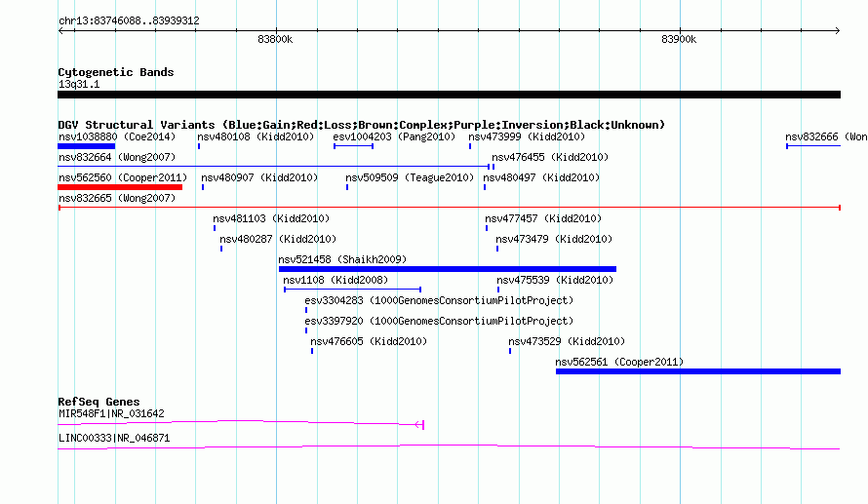Screen dimensions: 868x504
Task: Select the nsv562560 (Cooper2011) label
Action: click(123, 177)
